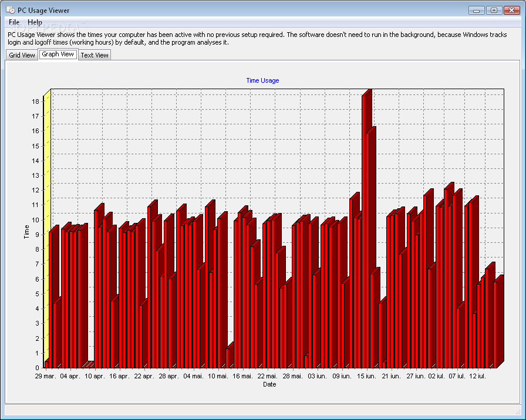Click the 28 apr. date label
The image size is (526, 420).
tap(168, 376)
